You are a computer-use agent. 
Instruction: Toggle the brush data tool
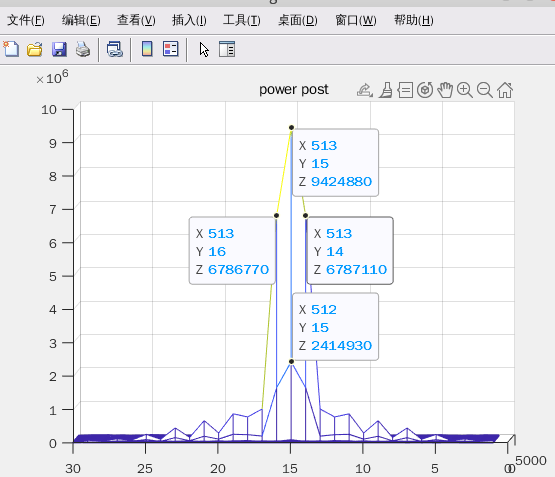[x=386, y=90]
